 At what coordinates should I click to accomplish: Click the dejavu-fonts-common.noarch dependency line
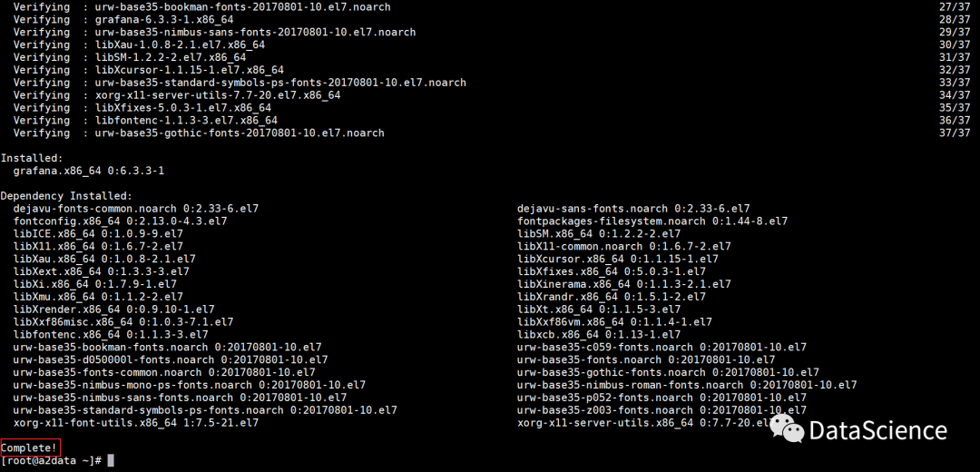click(x=135, y=208)
